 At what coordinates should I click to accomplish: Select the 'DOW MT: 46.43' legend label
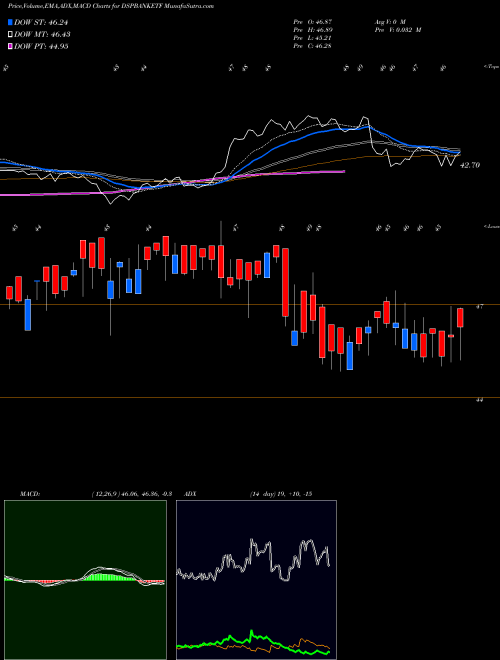click(42, 35)
